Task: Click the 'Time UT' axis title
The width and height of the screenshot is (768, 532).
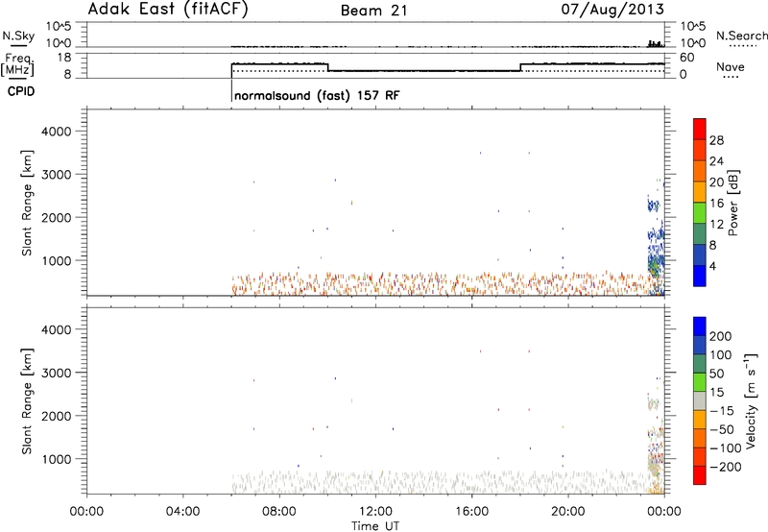Action: tap(375, 526)
